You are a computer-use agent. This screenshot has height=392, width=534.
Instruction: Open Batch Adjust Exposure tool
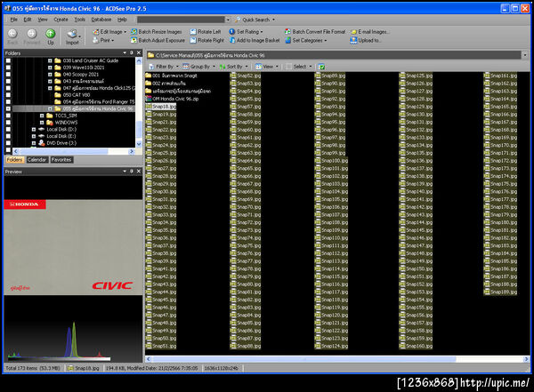159,40
